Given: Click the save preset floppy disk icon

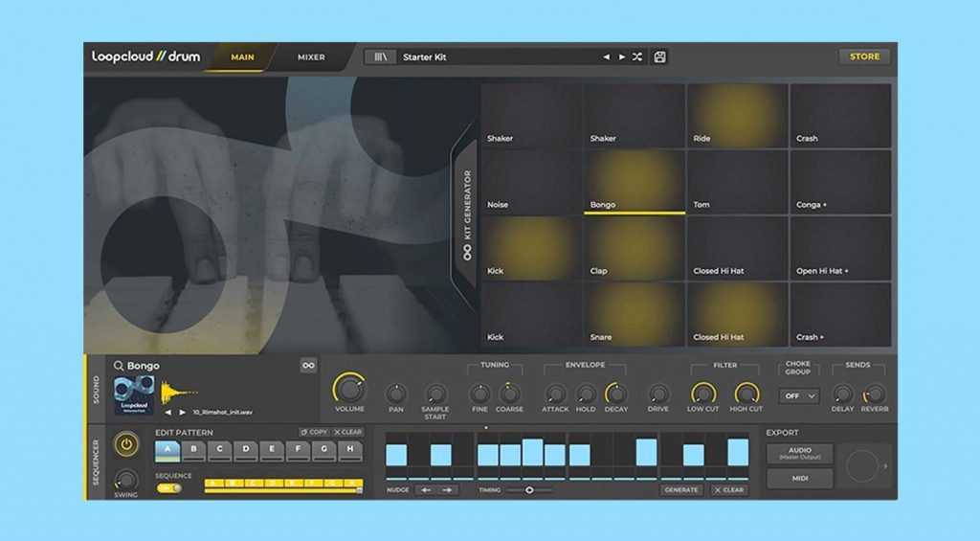Looking at the screenshot, I should 659,57.
